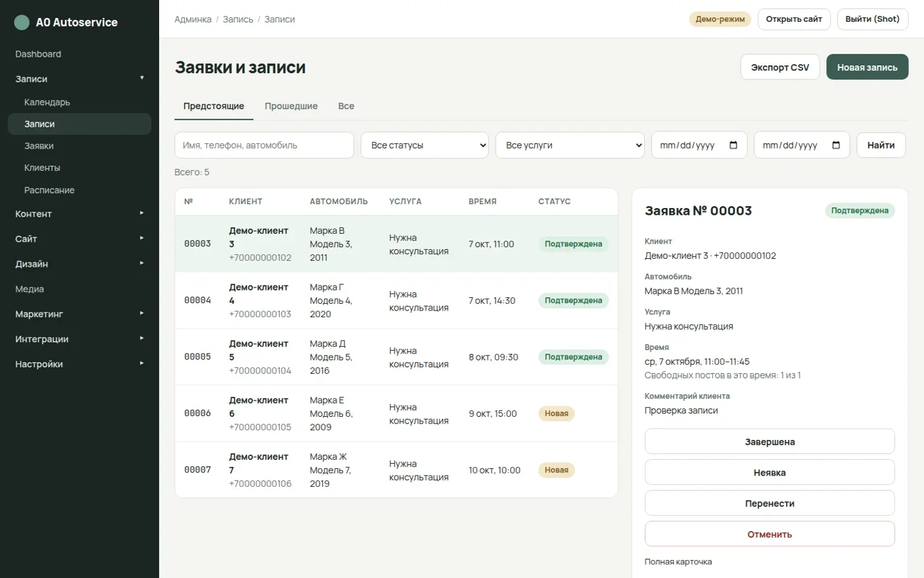Create a Новая запись
The image size is (924, 578).
click(x=867, y=67)
